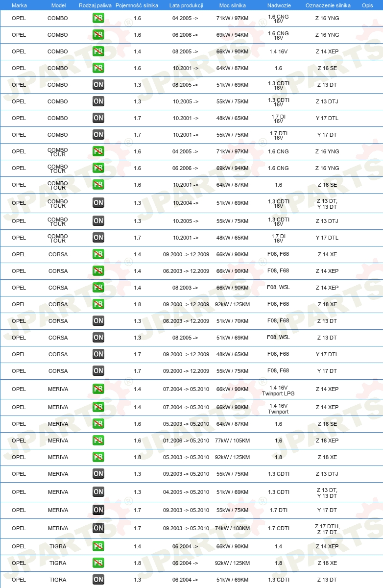Image resolution: width=383 pixels, height=588 pixels.
Task: Click ON diesel icon in COMBO 08.2005 Z 13 DT row
Action: pyautogui.click(x=98, y=85)
